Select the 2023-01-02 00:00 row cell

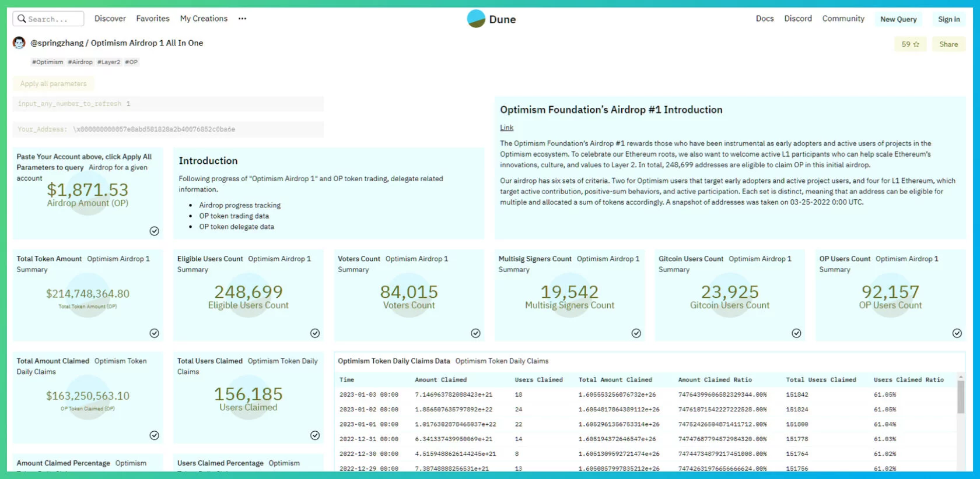click(x=369, y=410)
